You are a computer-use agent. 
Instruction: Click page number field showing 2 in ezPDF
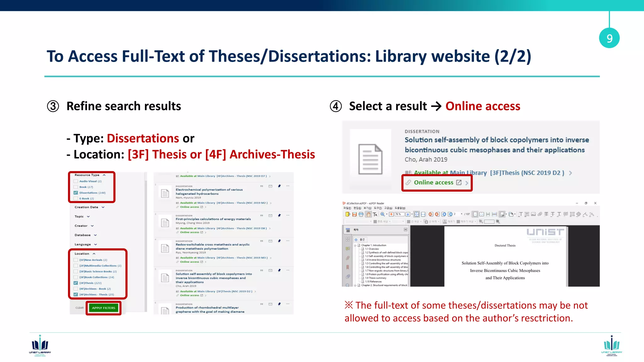tap(457, 214)
